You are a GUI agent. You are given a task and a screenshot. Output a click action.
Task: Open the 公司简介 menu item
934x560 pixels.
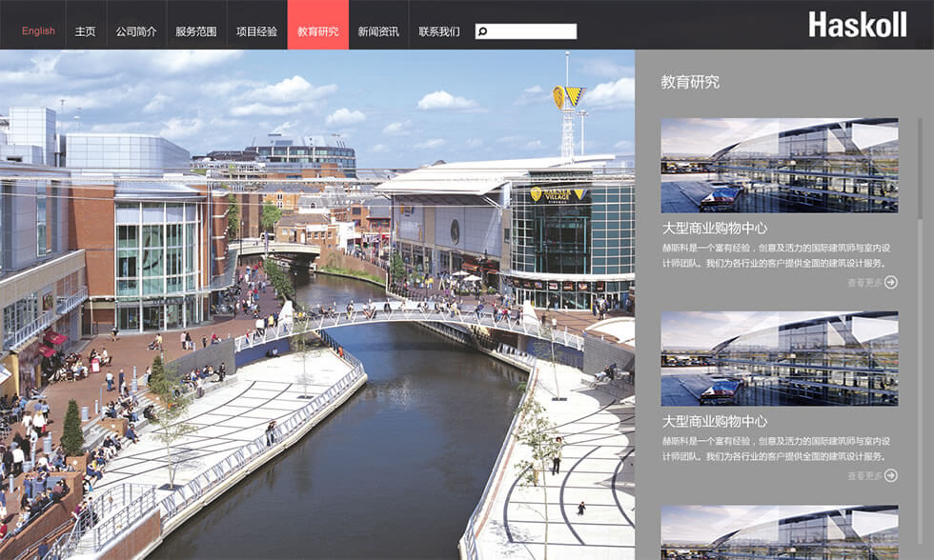(136, 31)
